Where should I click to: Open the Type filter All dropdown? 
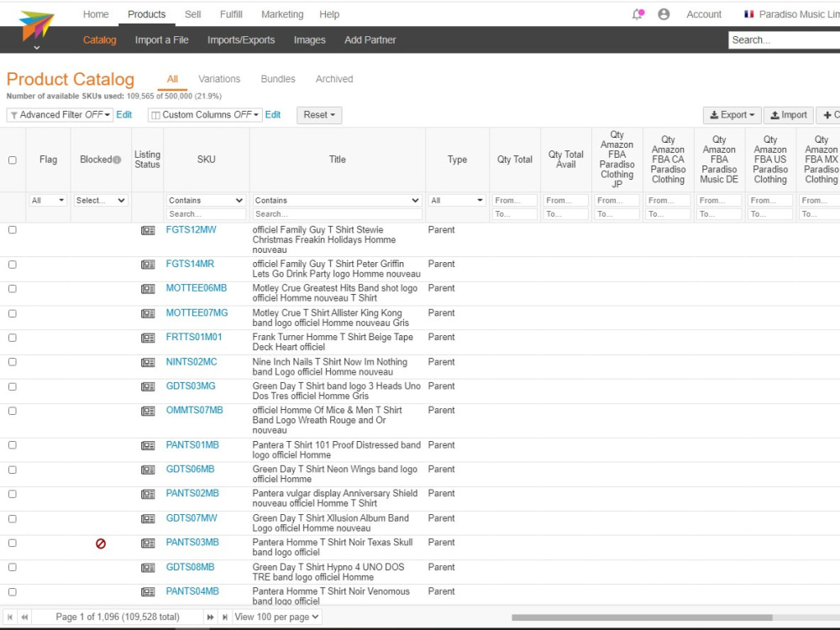(x=457, y=201)
